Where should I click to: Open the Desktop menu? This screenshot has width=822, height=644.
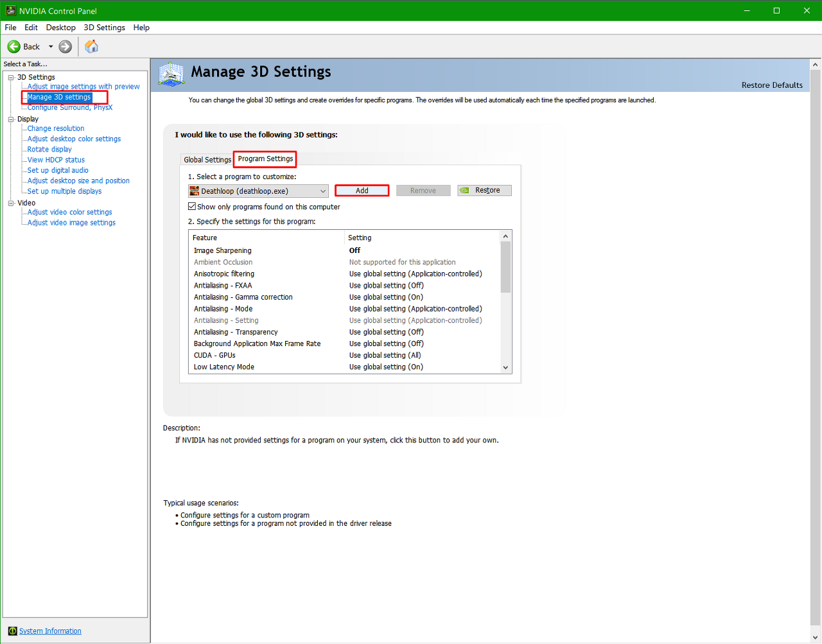(61, 28)
